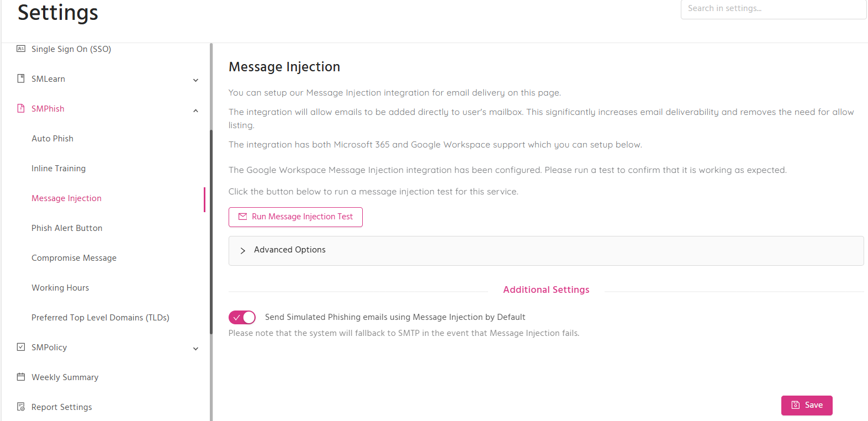The width and height of the screenshot is (868, 421).
Task: Select Working Hours in the sidebar
Action: (60, 288)
